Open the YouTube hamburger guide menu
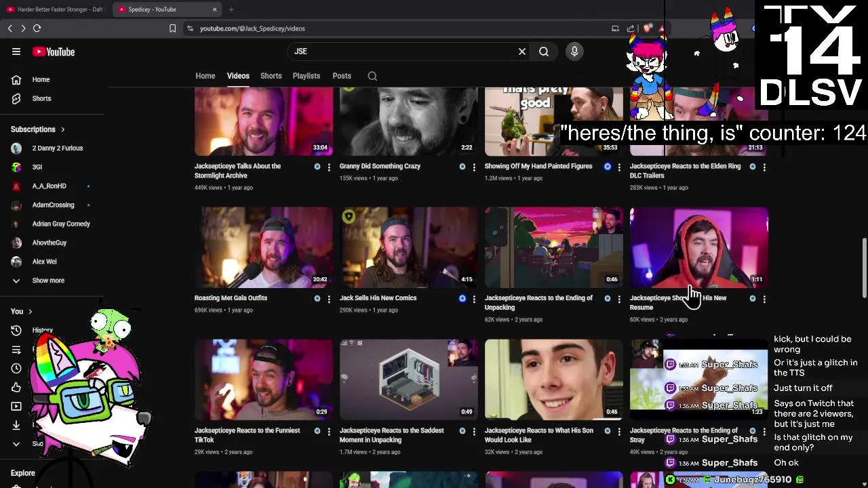Image resolution: width=868 pixels, height=488 pixels. pos(16,52)
